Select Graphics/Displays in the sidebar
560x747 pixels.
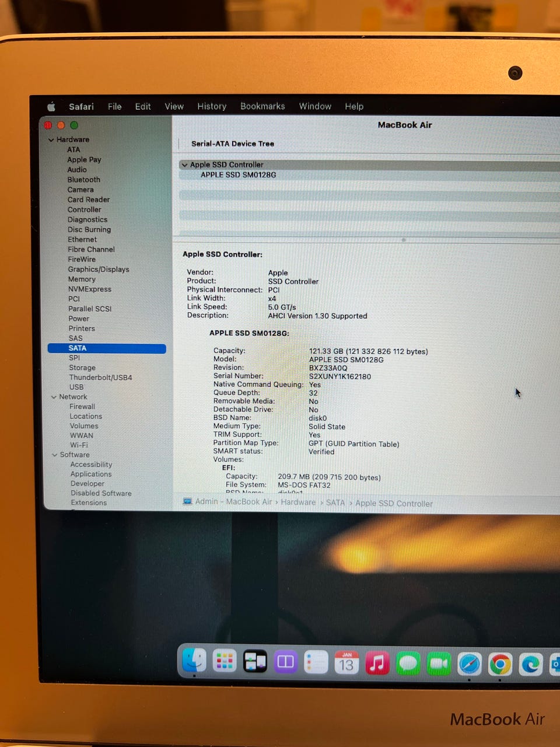tap(99, 270)
